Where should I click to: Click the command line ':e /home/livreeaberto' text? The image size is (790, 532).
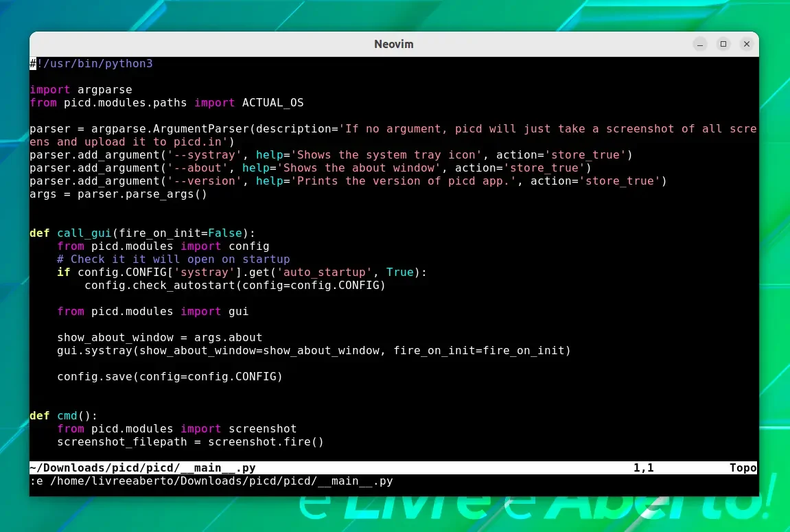tap(211, 481)
